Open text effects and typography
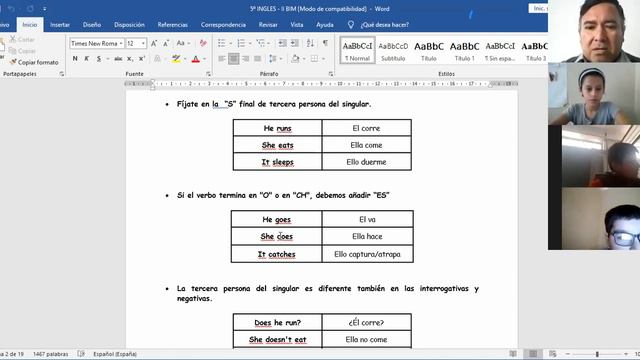This screenshot has height=360, width=640. pyautogui.click(x=158, y=59)
